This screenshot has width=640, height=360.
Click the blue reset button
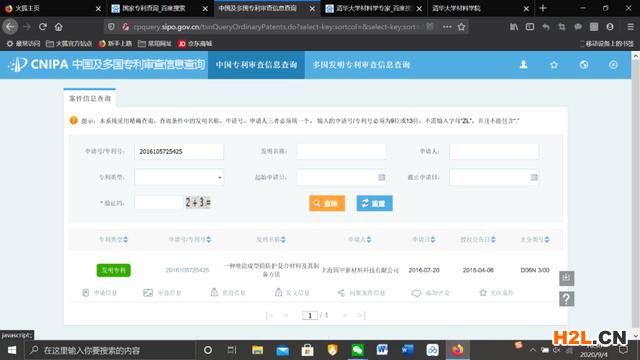374,203
